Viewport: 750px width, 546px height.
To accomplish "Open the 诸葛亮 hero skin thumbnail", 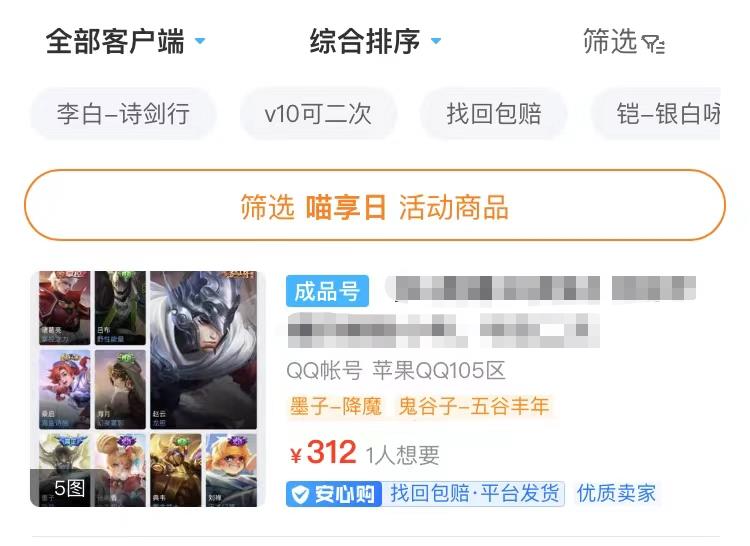I will point(64,308).
